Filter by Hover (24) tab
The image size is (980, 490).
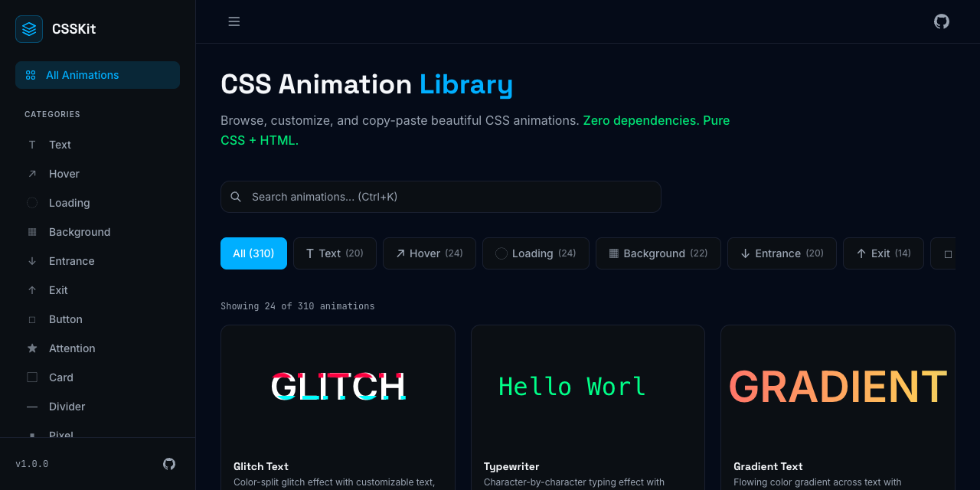(x=430, y=253)
